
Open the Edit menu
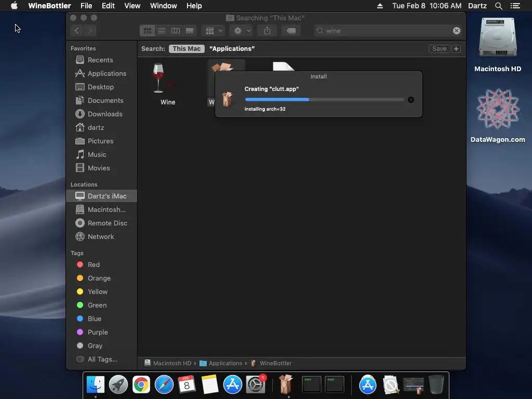click(108, 6)
